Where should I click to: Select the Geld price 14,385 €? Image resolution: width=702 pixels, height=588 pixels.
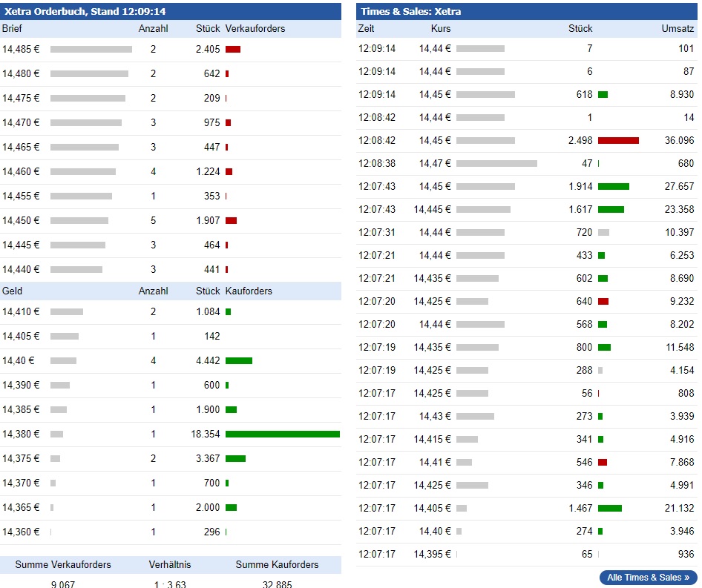21,409
